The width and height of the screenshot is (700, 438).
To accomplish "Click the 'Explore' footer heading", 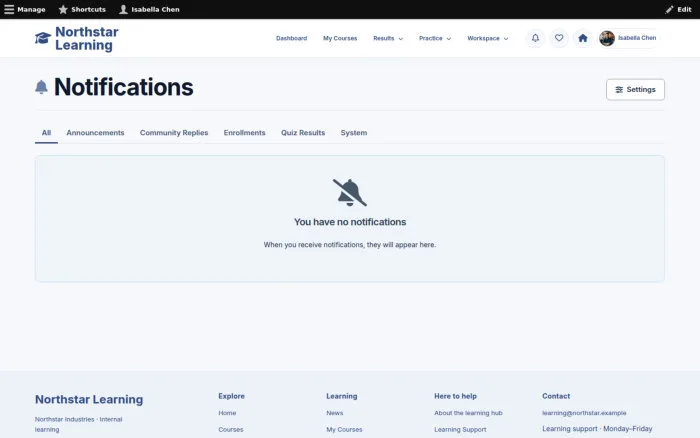I will 231,396.
